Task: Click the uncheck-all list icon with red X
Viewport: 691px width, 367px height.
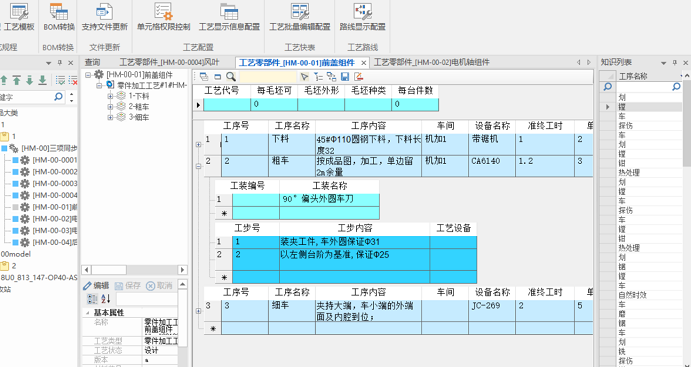Action: click(73, 80)
